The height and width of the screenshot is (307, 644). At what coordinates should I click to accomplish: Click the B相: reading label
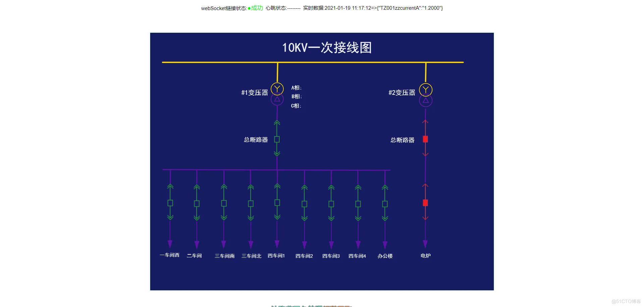297,97
